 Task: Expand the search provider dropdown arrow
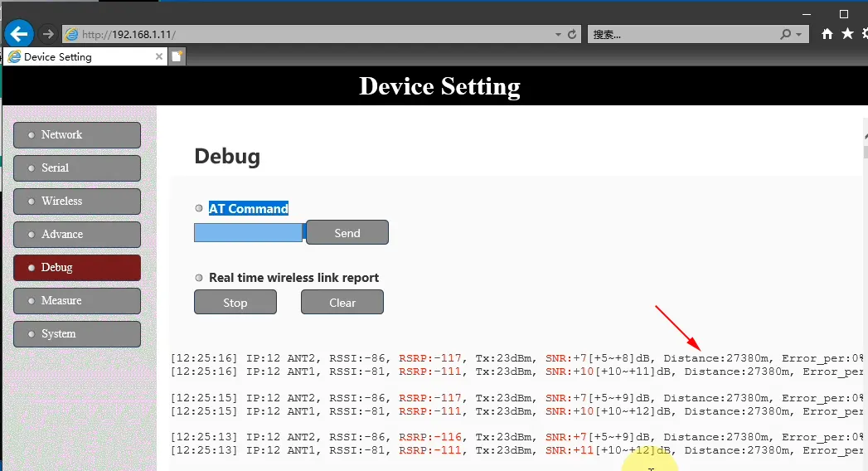799,35
